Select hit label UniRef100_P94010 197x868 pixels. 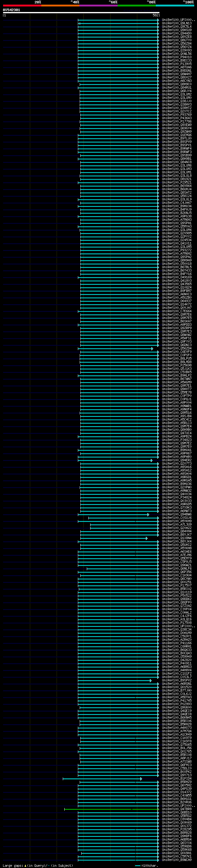177,57
